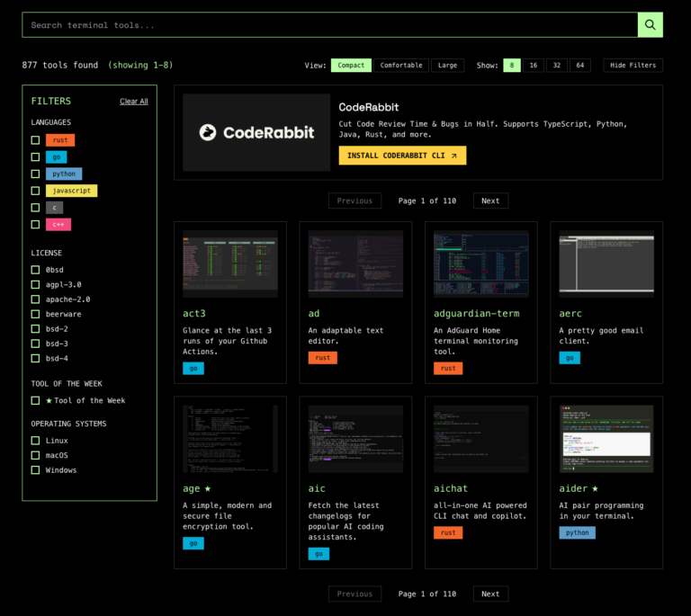Click the go tag on act3 card
Viewport: 691px width, 616px height.
pyautogui.click(x=193, y=369)
